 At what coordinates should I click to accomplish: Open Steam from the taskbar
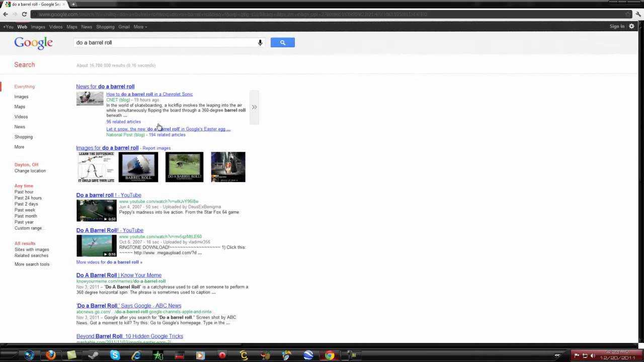tap(93, 355)
